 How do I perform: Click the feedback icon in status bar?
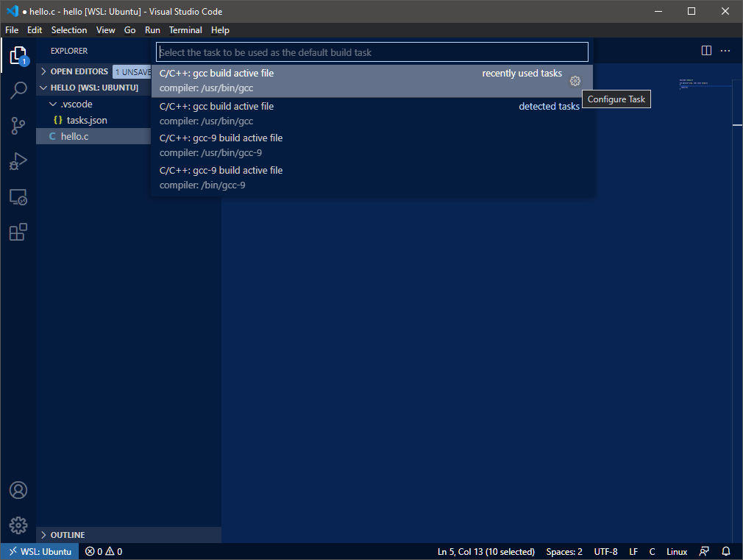(x=704, y=551)
